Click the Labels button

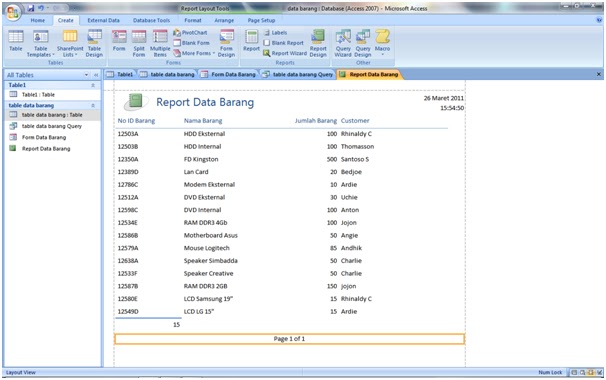276,33
